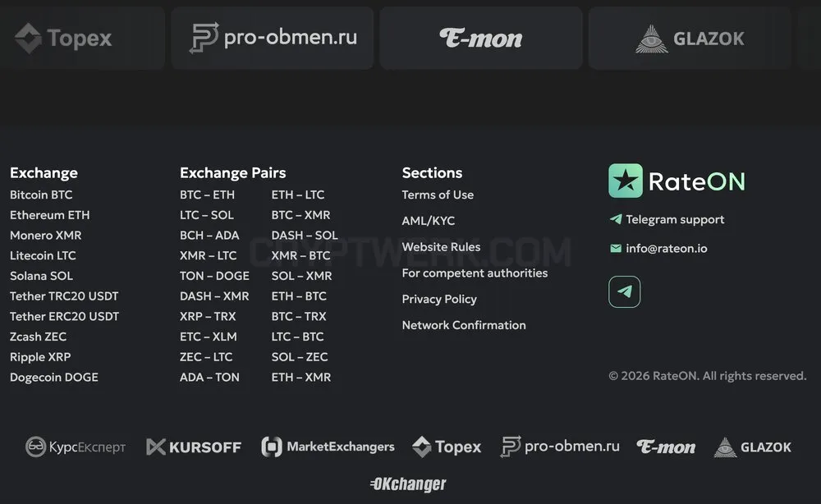Go to the AML/KYC page

pyautogui.click(x=429, y=221)
